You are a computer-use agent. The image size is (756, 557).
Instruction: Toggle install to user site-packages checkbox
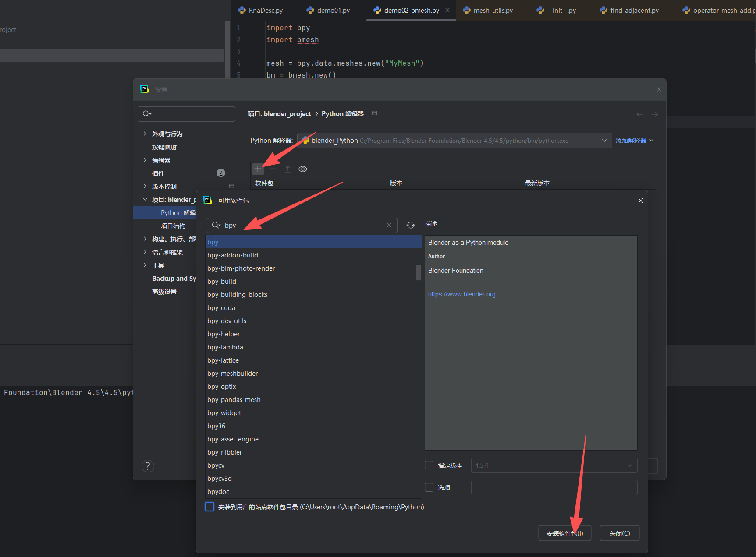[209, 507]
